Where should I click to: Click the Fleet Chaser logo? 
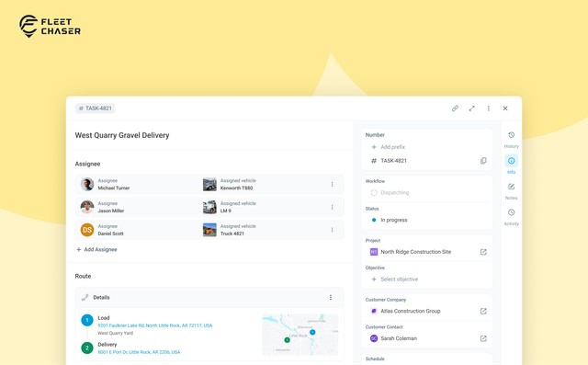pyautogui.click(x=50, y=27)
